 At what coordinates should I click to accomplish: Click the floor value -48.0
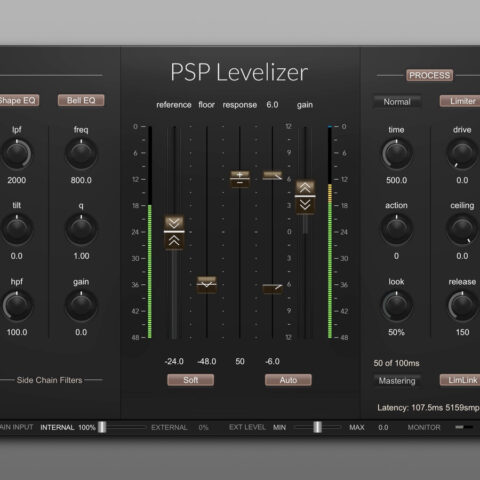207,361
